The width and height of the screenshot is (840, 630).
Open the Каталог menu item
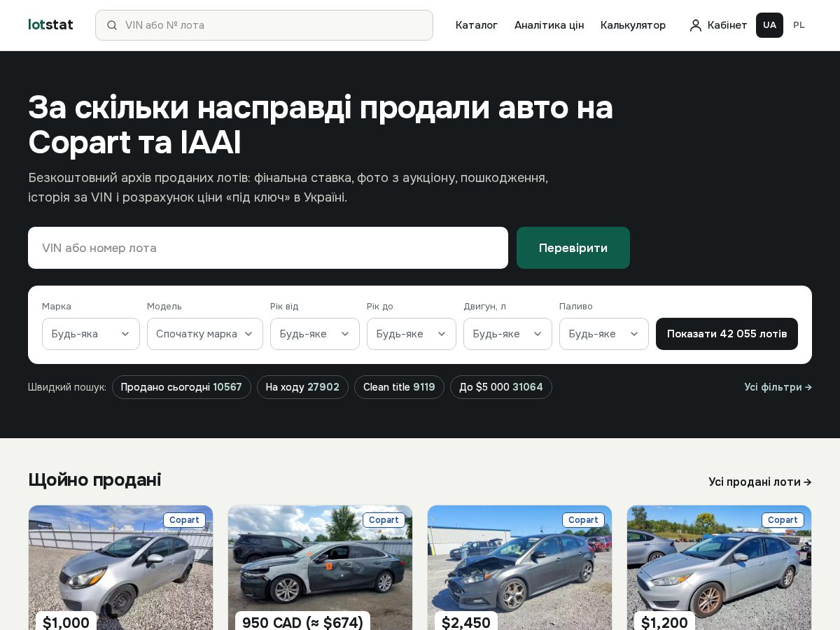477,25
